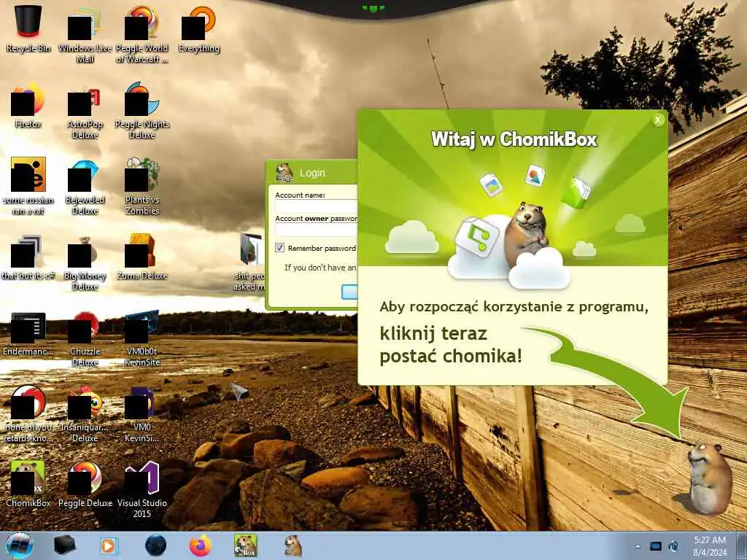The image size is (747, 560).
Task: Launch Visual Studio 2015 desktop shortcut
Action: coord(142,489)
